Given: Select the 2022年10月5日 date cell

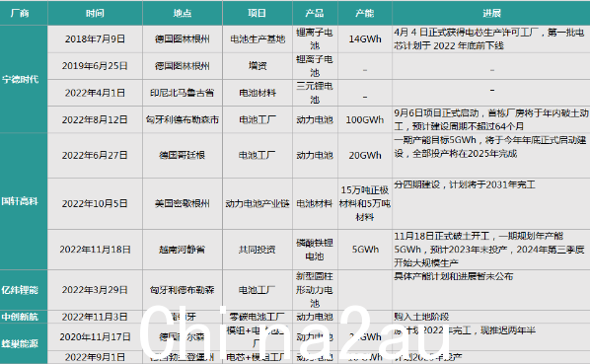Looking at the screenshot, I should click(x=95, y=203).
